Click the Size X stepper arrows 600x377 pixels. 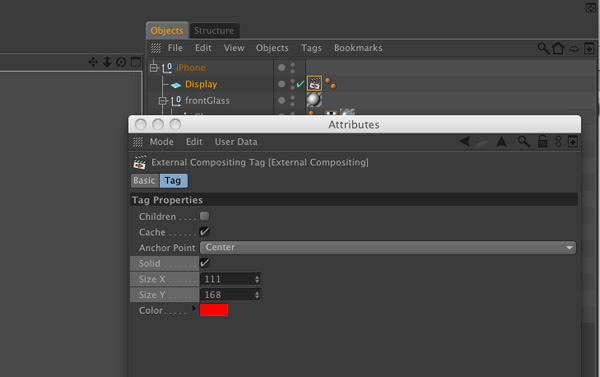[x=257, y=279]
